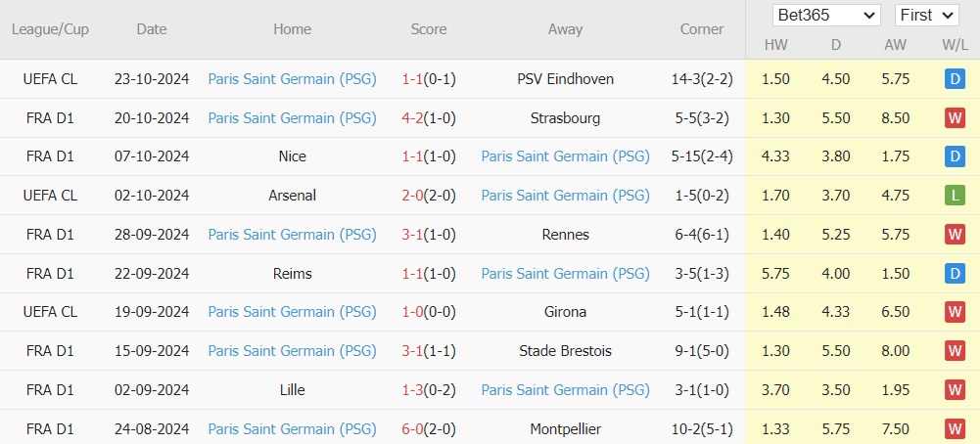Open the PSG link in the Lille row

pyautogui.click(x=565, y=390)
